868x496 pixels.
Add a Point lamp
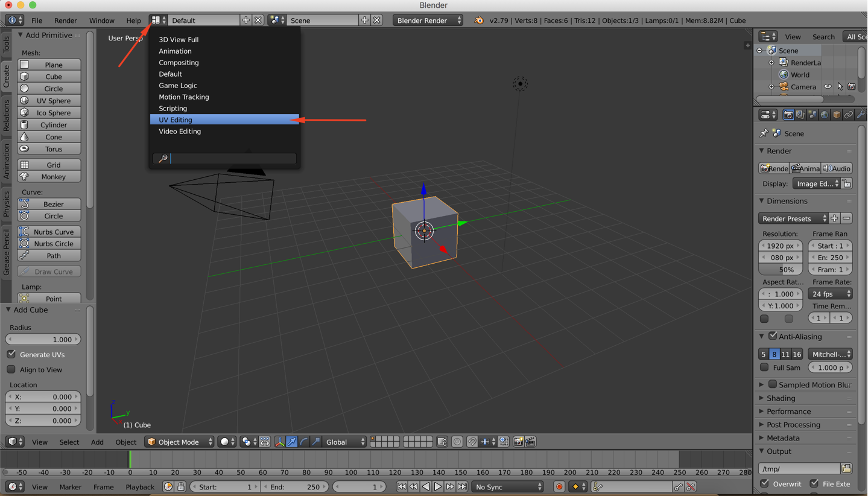[49, 298]
